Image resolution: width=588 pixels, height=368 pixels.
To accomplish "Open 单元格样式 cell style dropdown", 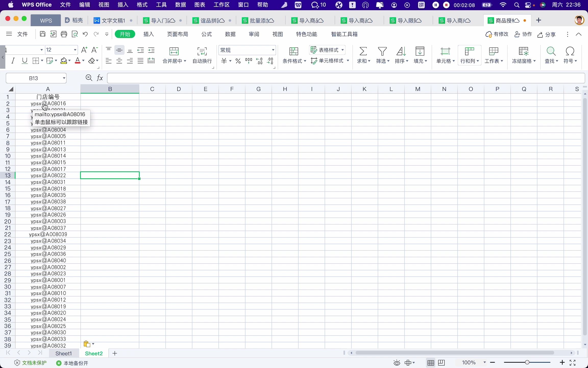I will [x=330, y=61].
